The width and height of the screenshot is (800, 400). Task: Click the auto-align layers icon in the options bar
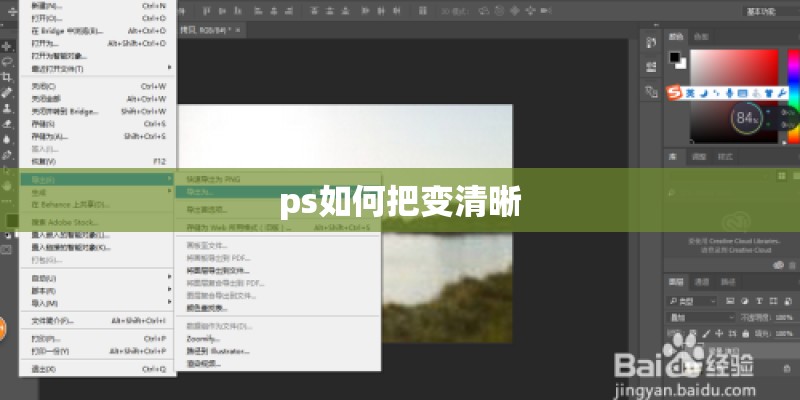(x=422, y=10)
